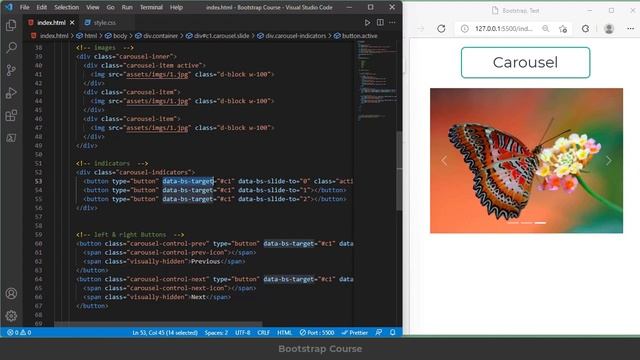Image resolution: width=640 pixels, height=360 pixels.
Task: Close the index.html editor tab
Action: 72,23
